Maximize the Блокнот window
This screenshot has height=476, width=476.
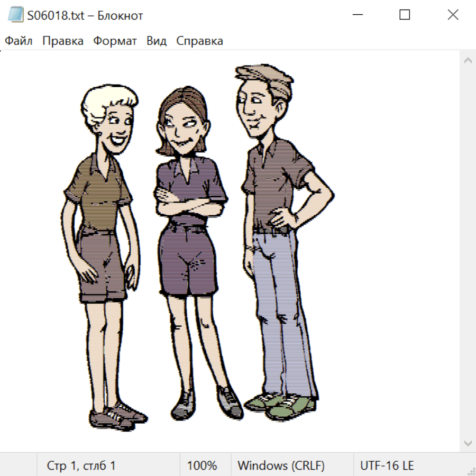click(x=405, y=15)
